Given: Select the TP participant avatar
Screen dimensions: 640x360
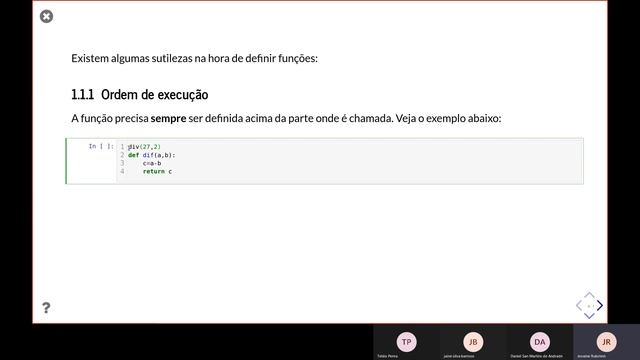Looking at the screenshot, I should (407, 342).
